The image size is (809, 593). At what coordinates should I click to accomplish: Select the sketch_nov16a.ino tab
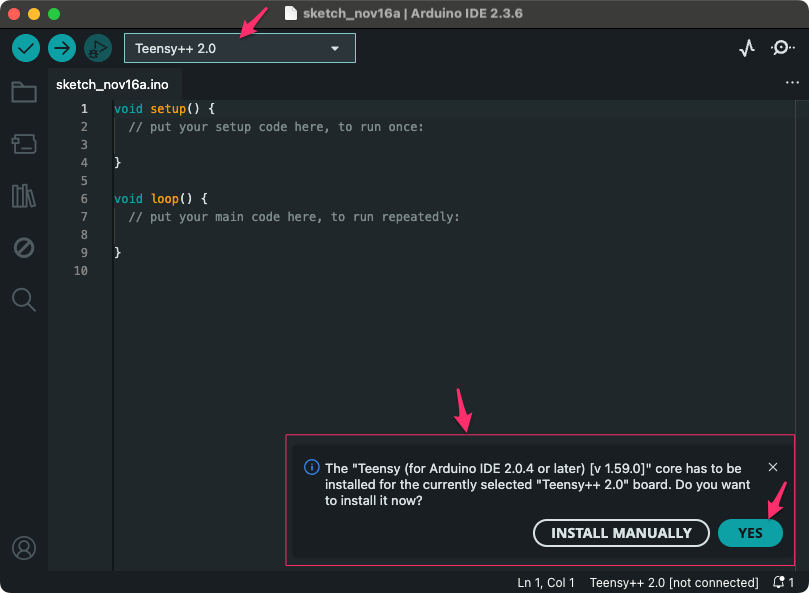point(112,84)
